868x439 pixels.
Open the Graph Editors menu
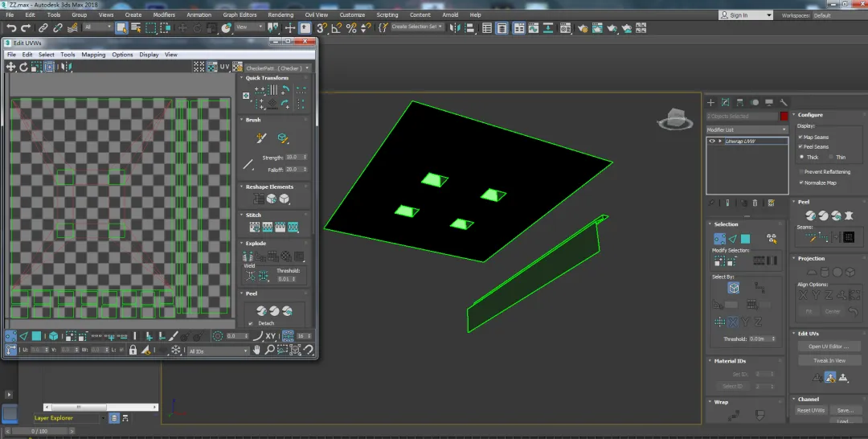coord(240,14)
